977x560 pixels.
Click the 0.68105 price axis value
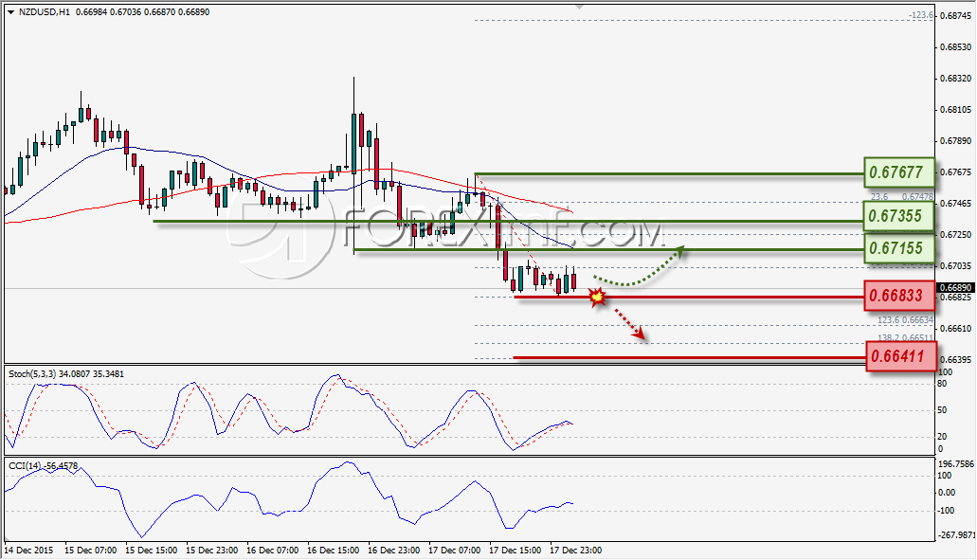[955, 110]
